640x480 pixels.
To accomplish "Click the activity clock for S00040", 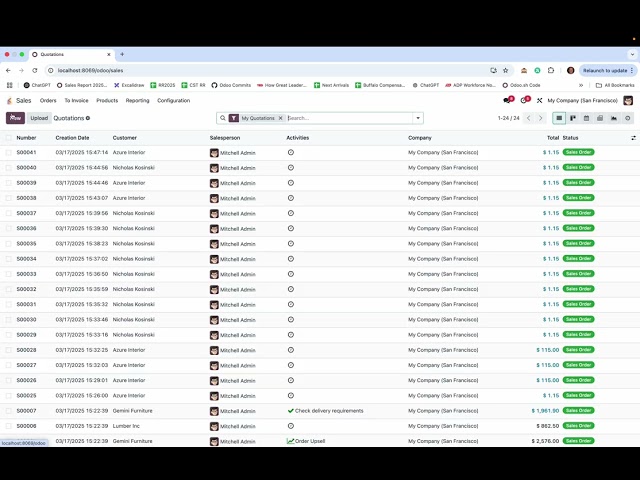I will point(291,167).
